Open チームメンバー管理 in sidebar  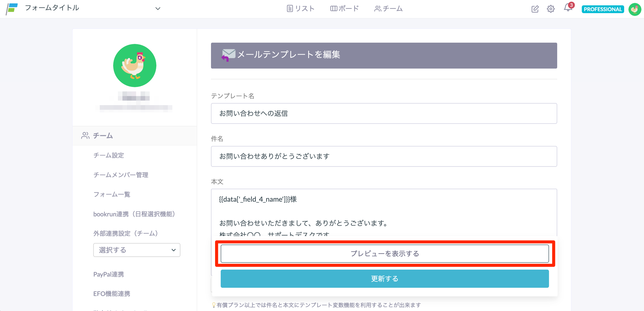(x=121, y=175)
